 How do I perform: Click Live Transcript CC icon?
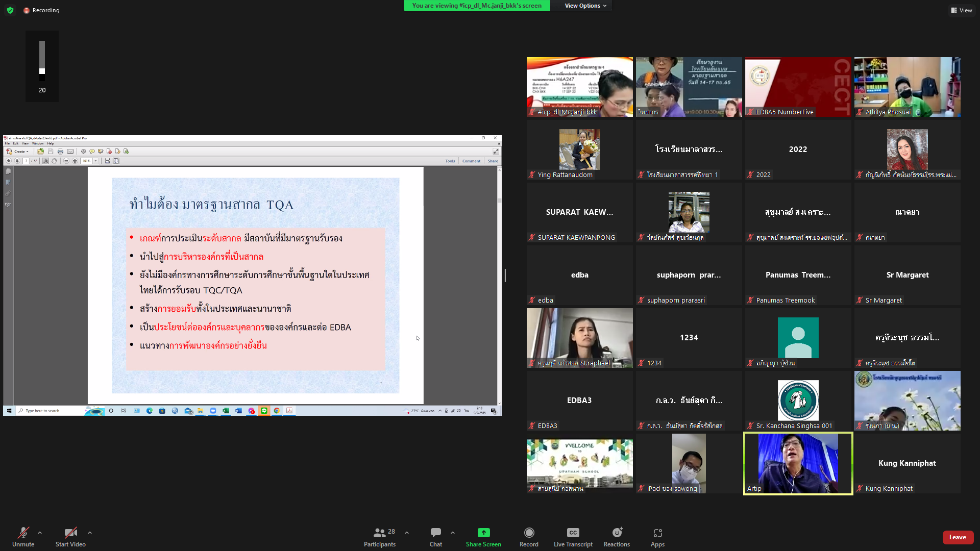click(x=573, y=537)
